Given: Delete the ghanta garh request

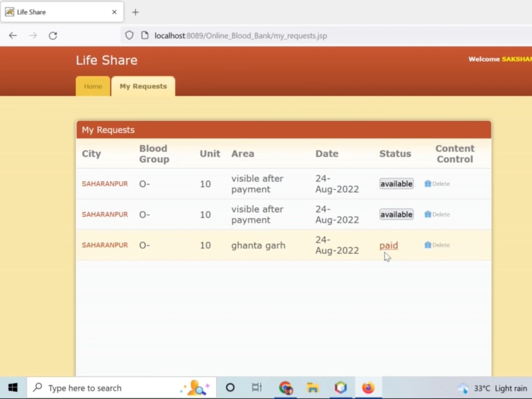Looking at the screenshot, I should pos(436,245).
